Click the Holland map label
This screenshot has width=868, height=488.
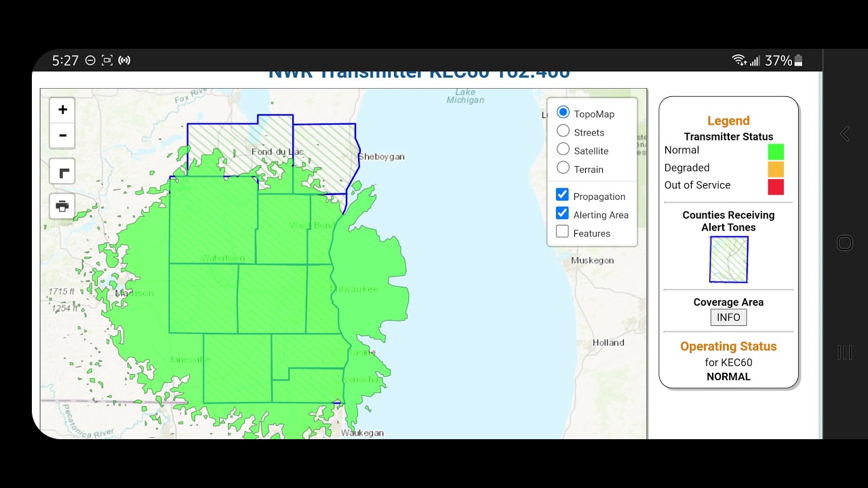click(608, 342)
